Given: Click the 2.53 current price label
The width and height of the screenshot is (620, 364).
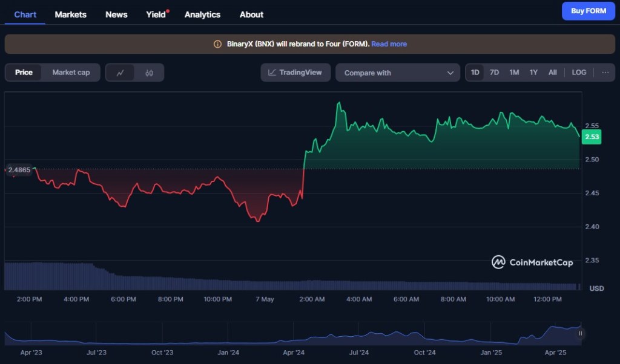Looking at the screenshot, I should tap(591, 137).
